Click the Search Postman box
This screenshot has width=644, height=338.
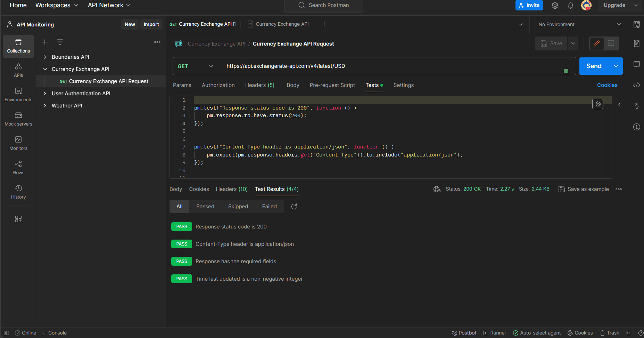point(324,6)
